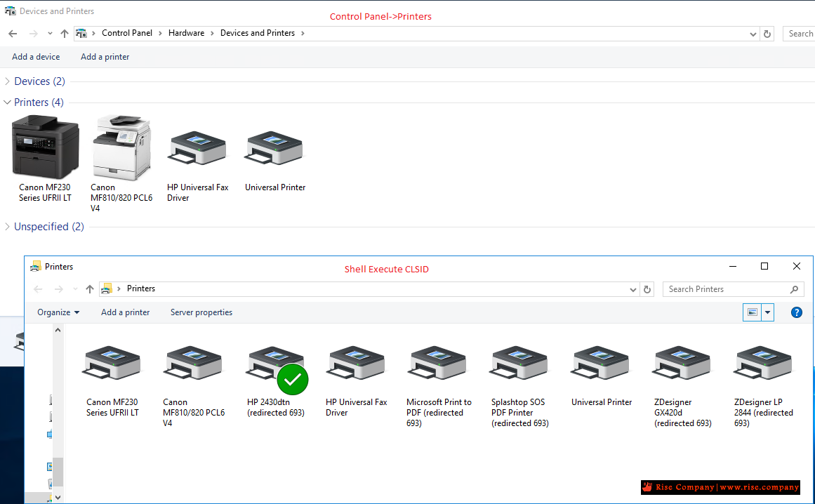This screenshot has width=815, height=504.
Task: Open Server properties
Action: (x=201, y=312)
